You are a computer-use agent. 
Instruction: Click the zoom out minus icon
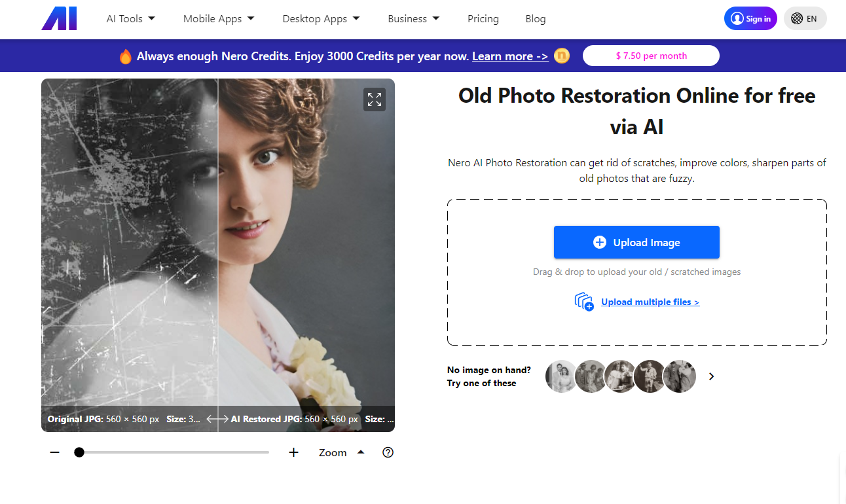[x=55, y=452]
